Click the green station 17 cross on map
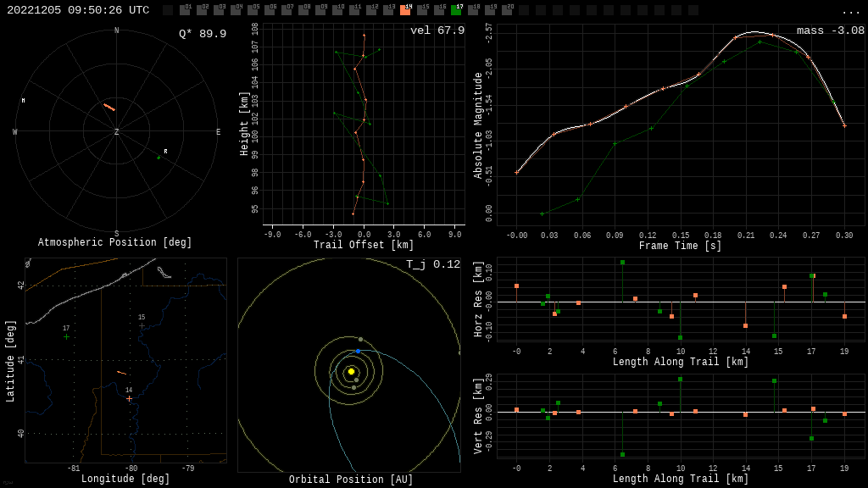868x488 pixels. click(66, 336)
